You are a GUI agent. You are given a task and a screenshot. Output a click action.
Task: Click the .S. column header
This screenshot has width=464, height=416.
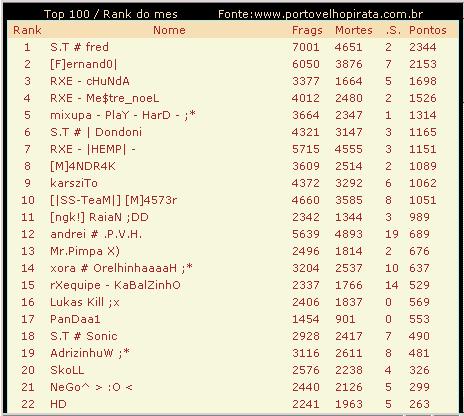click(393, 30)
